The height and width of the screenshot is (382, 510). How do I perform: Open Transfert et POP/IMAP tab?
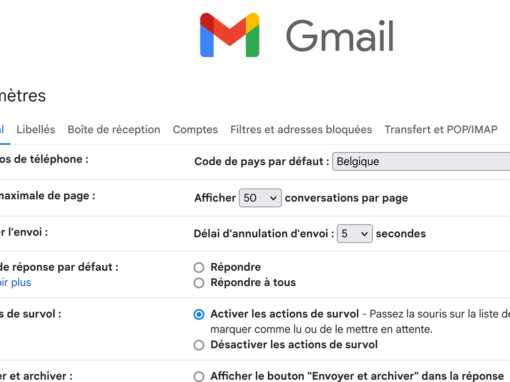click(x=441, y=129)
